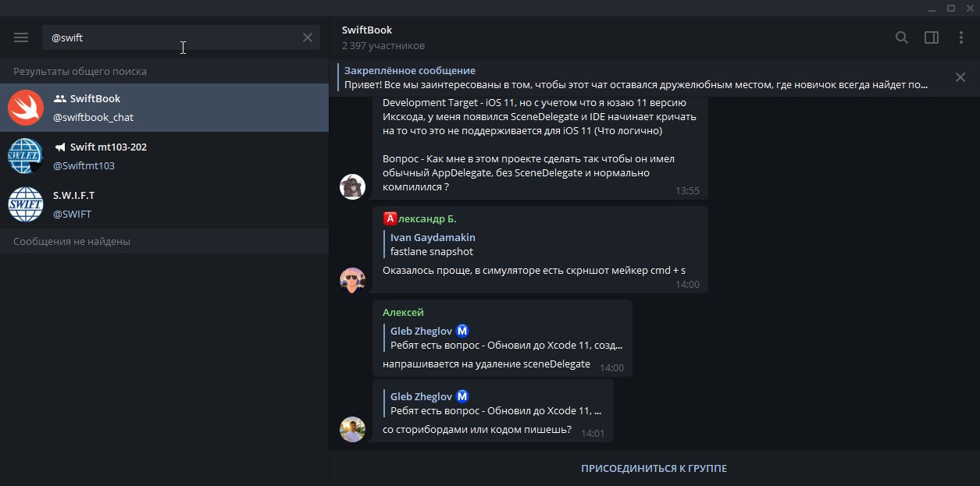980x486 pixels.
Task: Dismiss the pinned message banner
Action: 960,77
